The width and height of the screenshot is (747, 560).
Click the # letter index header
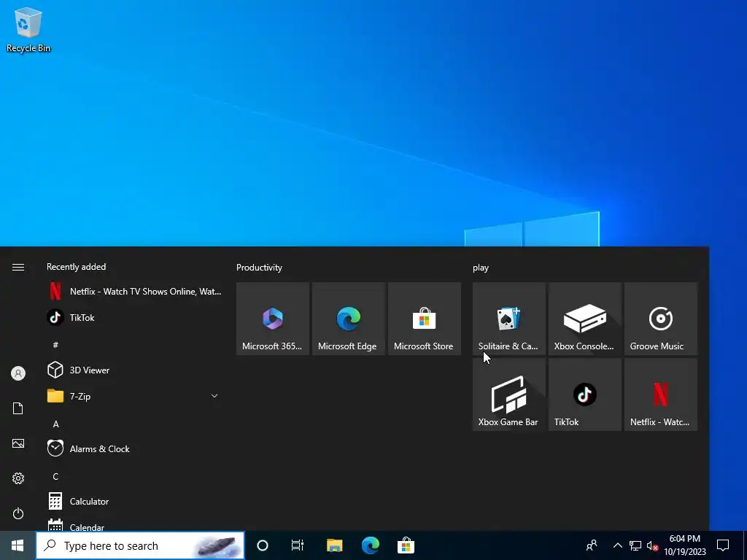pos(55,344)
